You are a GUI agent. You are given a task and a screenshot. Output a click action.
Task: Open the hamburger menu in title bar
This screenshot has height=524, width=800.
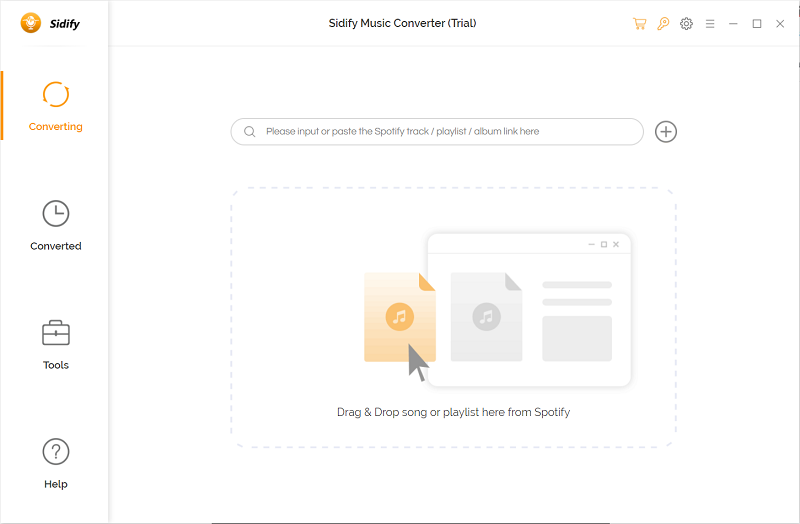710,23
